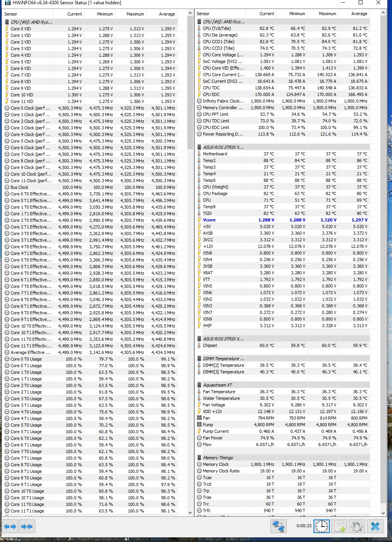Click the collapse columns inward arrows icon
The image size is (392, 542).
click(27, 527)
